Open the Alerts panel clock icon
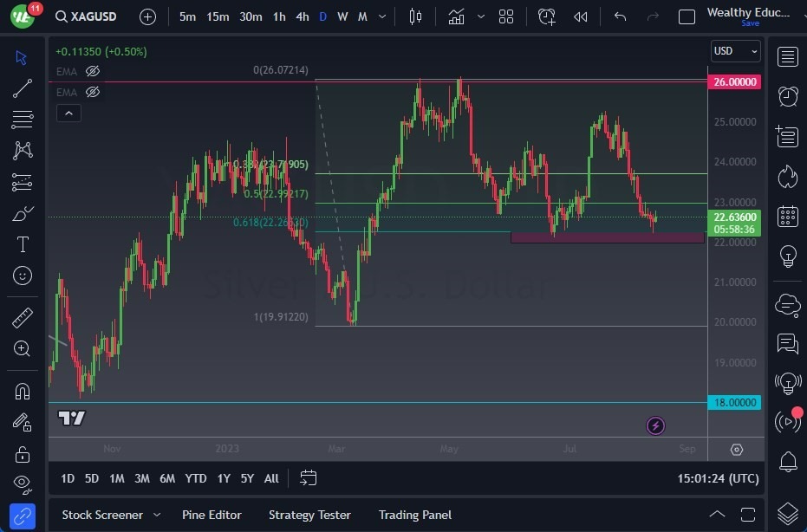The image size is (807, 532). click(787, 96)
